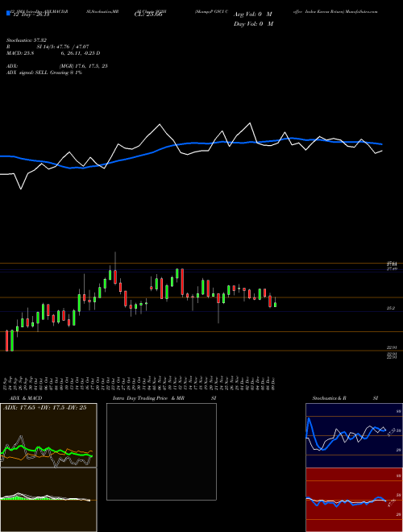The height and width of the screenshot is (532, 403).
Task: Click the empty Intra Day price panel
Action: (161, 451)
